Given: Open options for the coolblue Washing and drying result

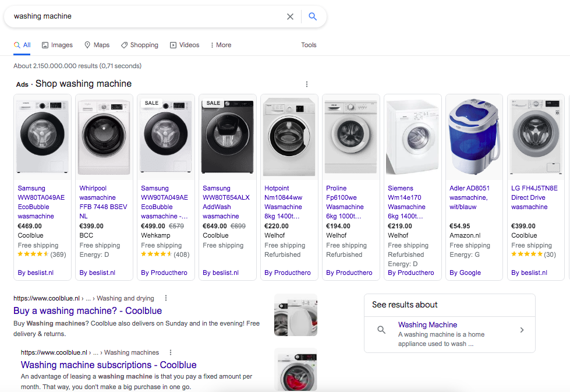Looking at the screenshot, I should [166, 298].
